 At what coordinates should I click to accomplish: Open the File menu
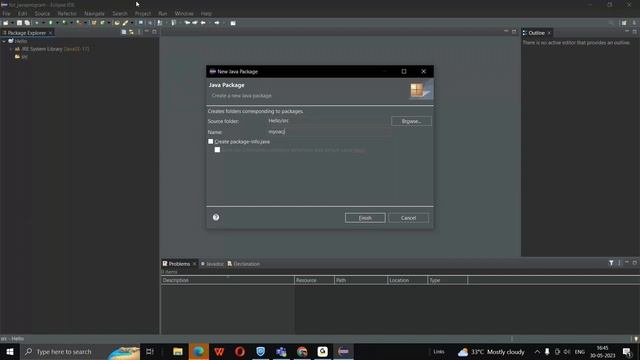click(6, 13)
